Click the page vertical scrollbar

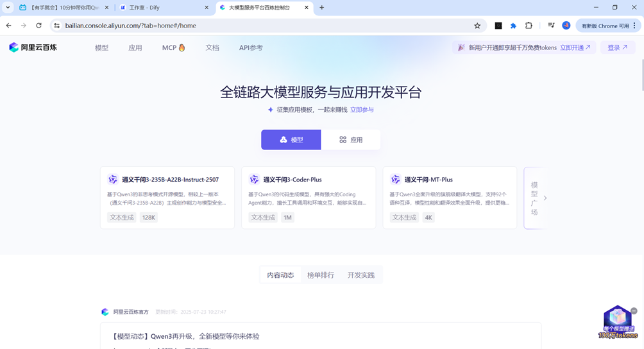point(642,74)
